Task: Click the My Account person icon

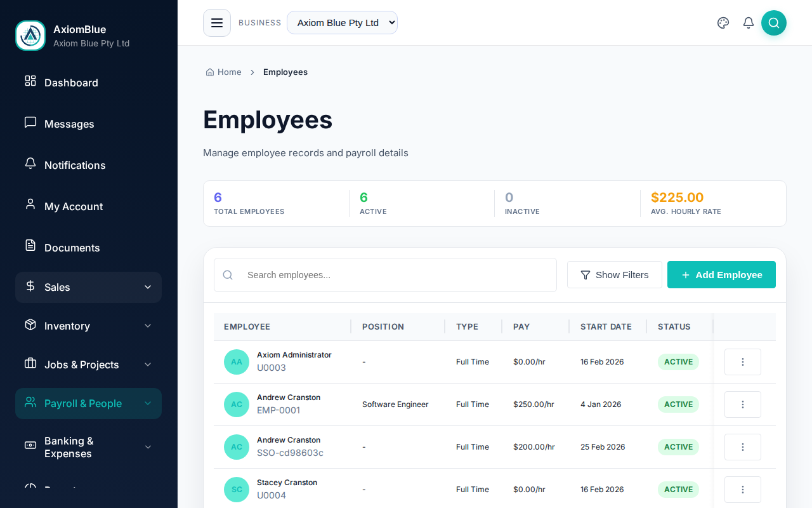Action: pyautogui.click(x=30, y=204)
